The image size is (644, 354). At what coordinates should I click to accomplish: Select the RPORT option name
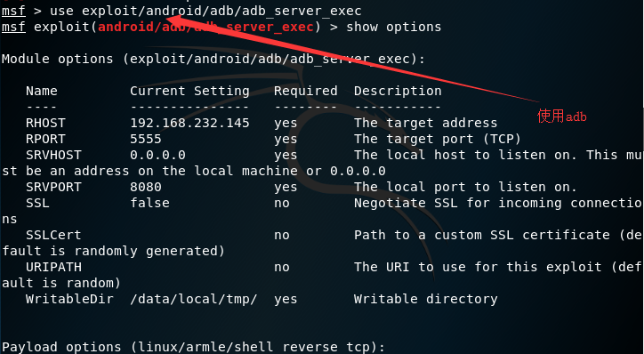pos(45,140)
